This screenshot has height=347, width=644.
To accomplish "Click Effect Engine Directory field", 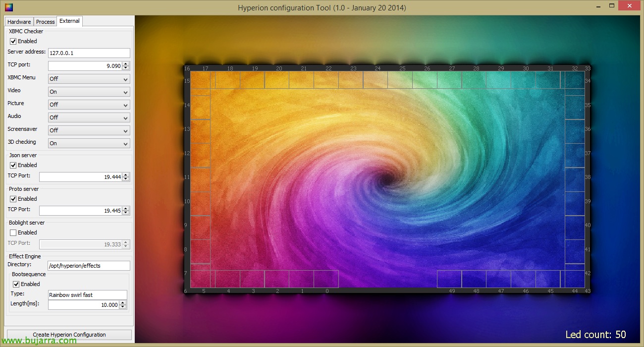I will point(89,266).
